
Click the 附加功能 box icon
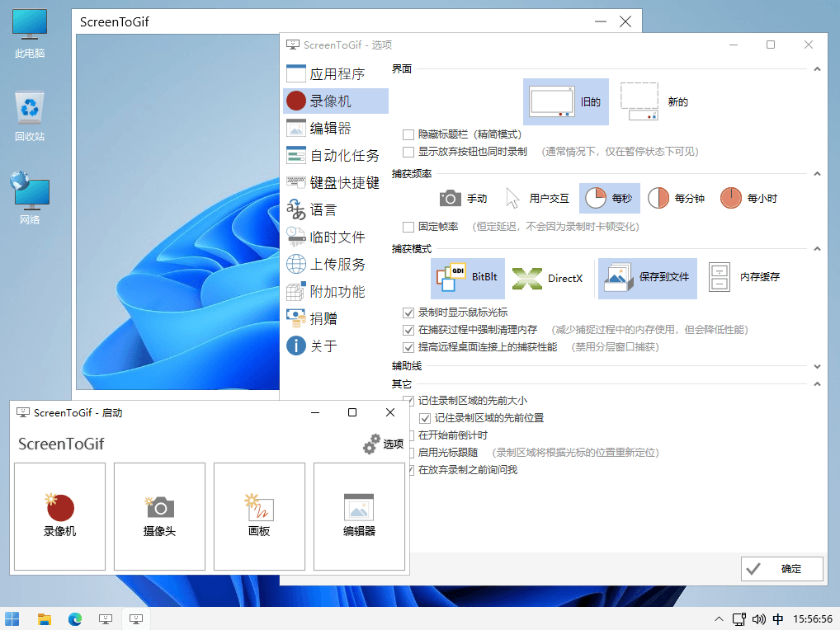[295, 291]
